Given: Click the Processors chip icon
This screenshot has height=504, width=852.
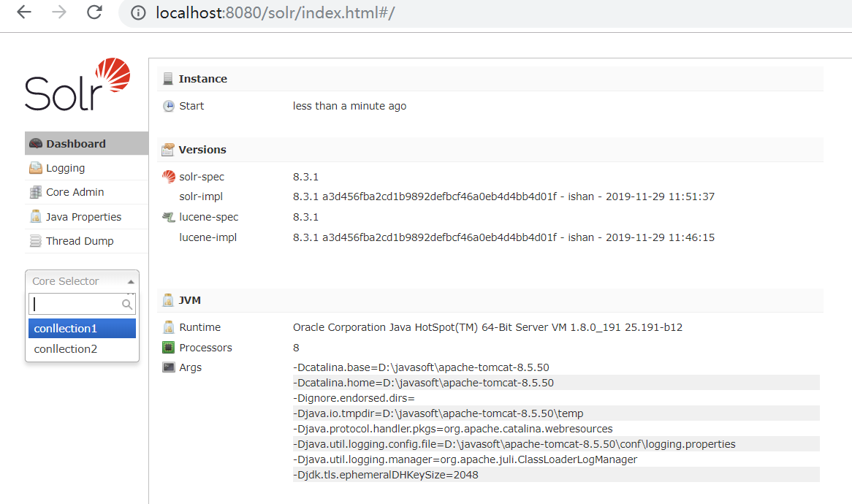Looking at the screenshot, I should (x=169, y=347).
